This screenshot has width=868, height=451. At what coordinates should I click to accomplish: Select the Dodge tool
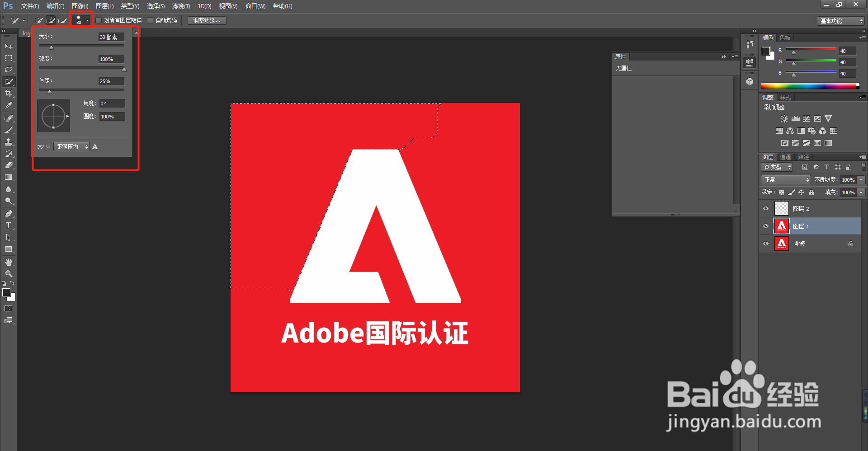pyautogui.click(x=9, y=201)
